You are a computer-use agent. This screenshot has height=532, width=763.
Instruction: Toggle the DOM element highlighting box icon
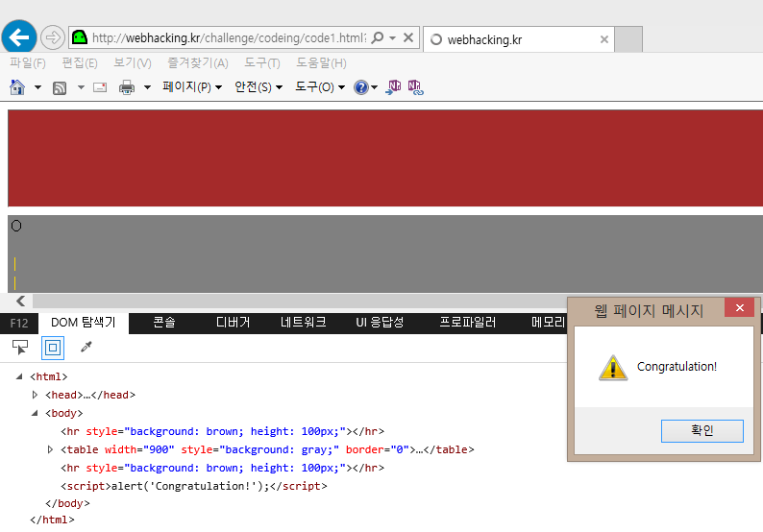click(53, 348)
